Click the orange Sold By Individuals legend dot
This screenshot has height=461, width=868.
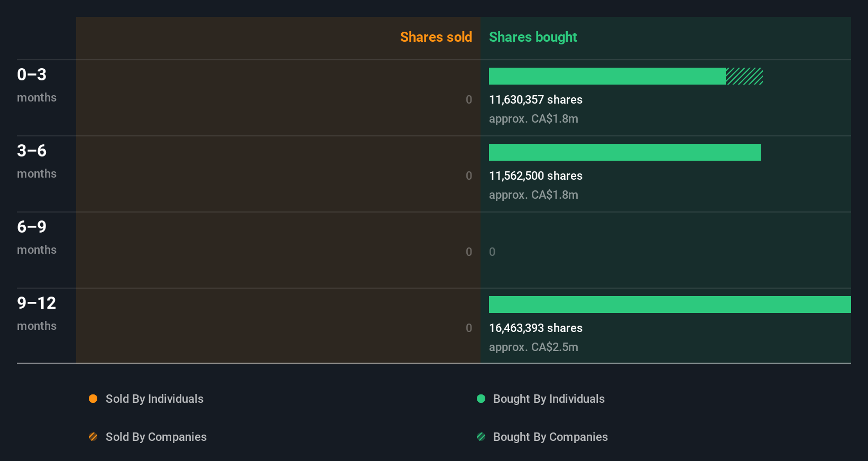point(93,399)
